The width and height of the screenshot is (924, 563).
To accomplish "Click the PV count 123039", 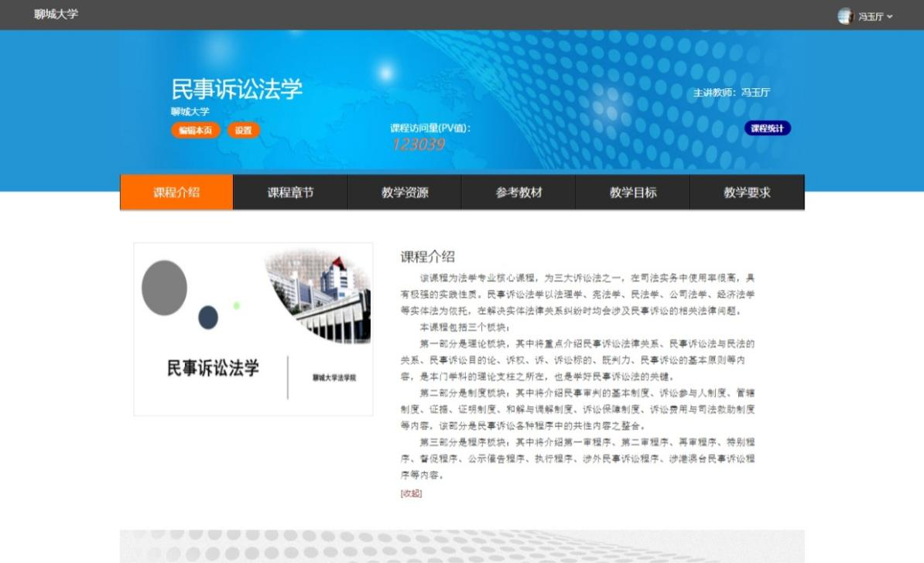I will click(x=418, y=144).
